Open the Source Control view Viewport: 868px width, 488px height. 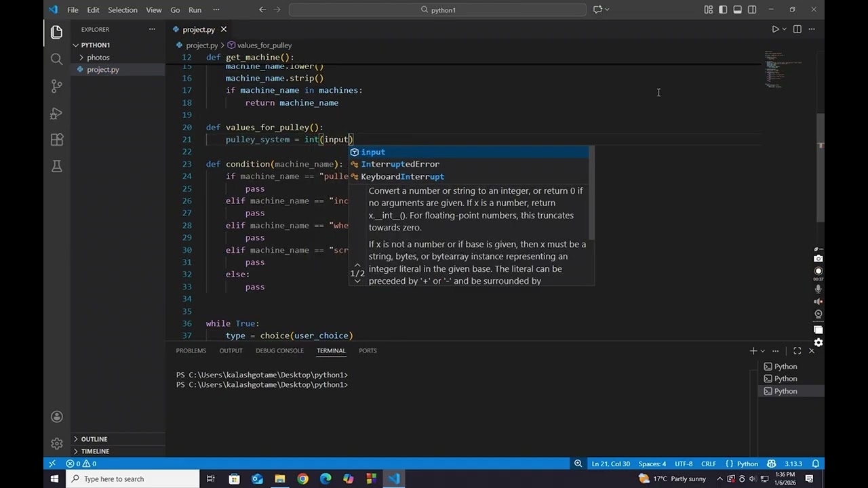coord(56,86)
